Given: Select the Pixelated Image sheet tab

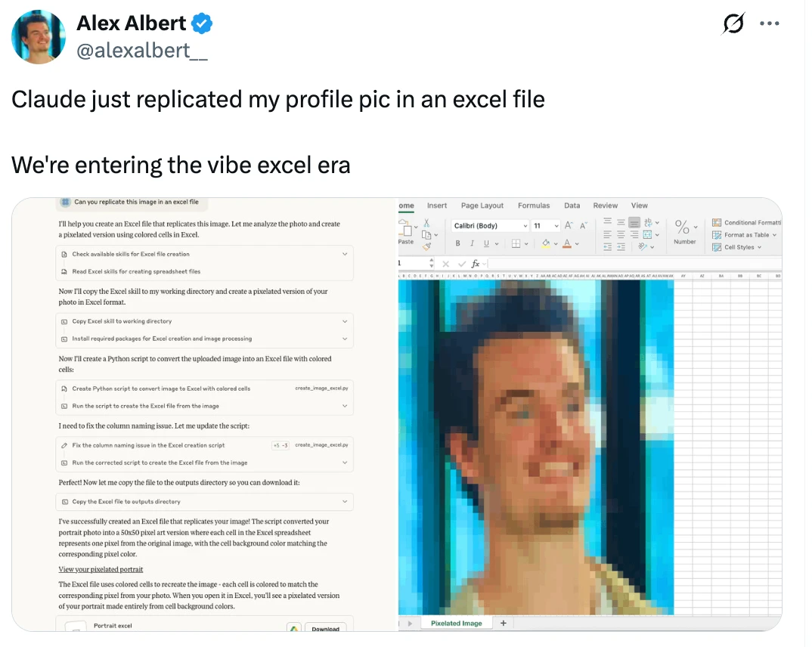Looking at the screenshot, I should coord(456,623).
